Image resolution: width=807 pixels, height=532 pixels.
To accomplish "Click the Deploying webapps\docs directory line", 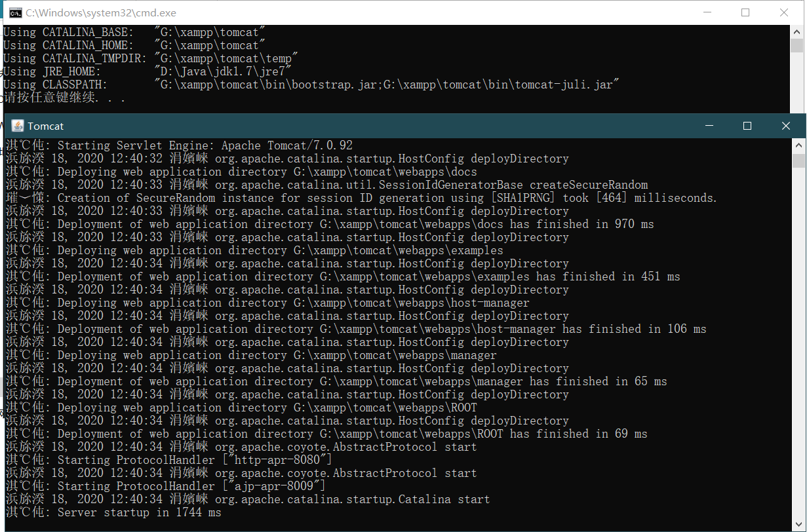I will 241,172.
